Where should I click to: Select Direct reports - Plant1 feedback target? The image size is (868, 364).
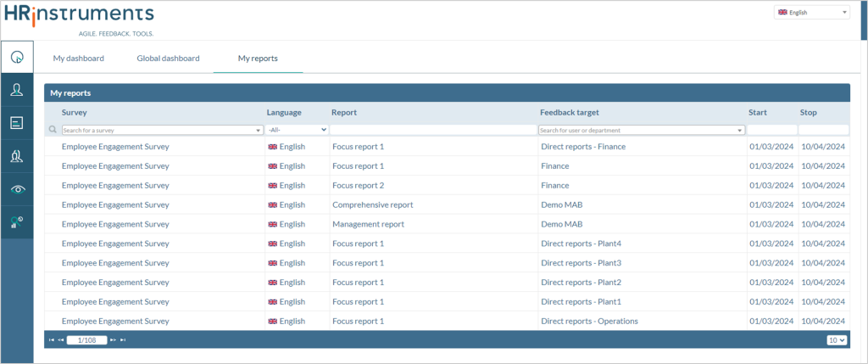(x=581, y=302)
